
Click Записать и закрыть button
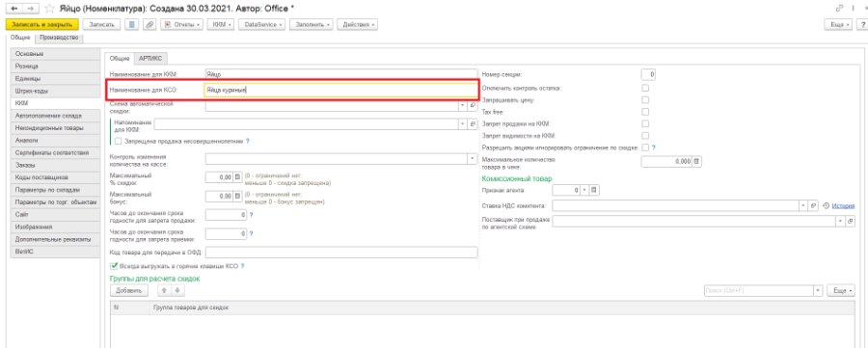pyautogui.click(x=42, y=24)
